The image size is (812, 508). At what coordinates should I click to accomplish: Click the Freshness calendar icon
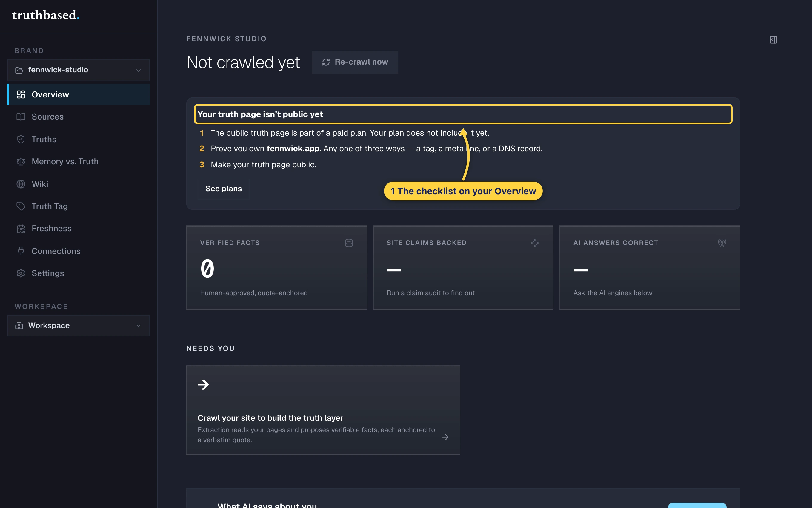tap(21, 229)
